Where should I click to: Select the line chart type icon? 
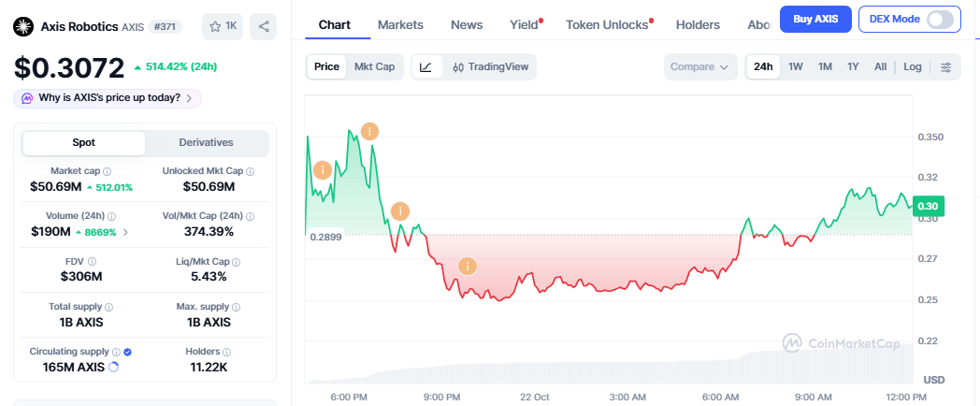click(426, 67)
